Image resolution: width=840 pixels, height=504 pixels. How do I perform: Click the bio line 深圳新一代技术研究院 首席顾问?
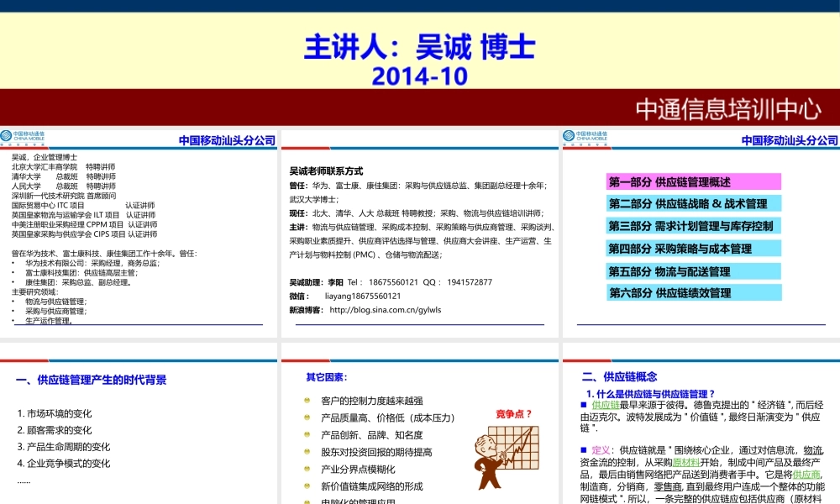(64, 196)
